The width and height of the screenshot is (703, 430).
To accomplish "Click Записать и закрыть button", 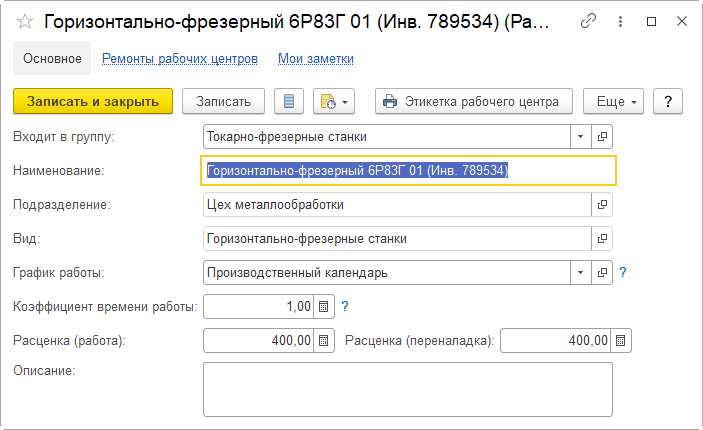I will [93, 101].
